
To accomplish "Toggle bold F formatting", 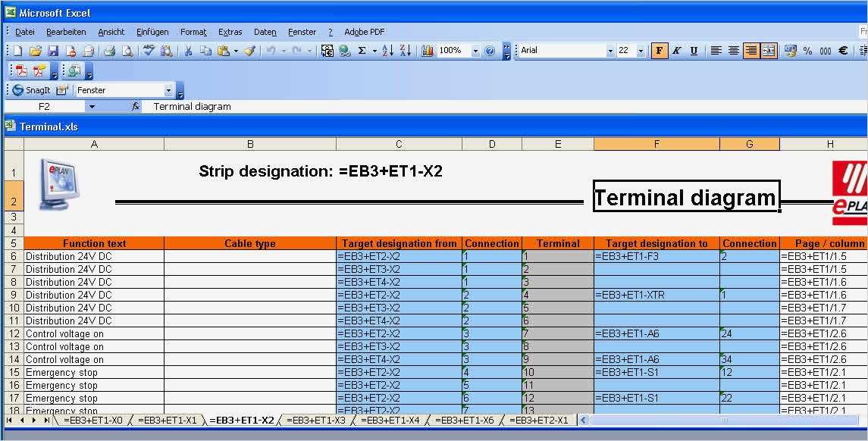I will (x=660, y=51).
